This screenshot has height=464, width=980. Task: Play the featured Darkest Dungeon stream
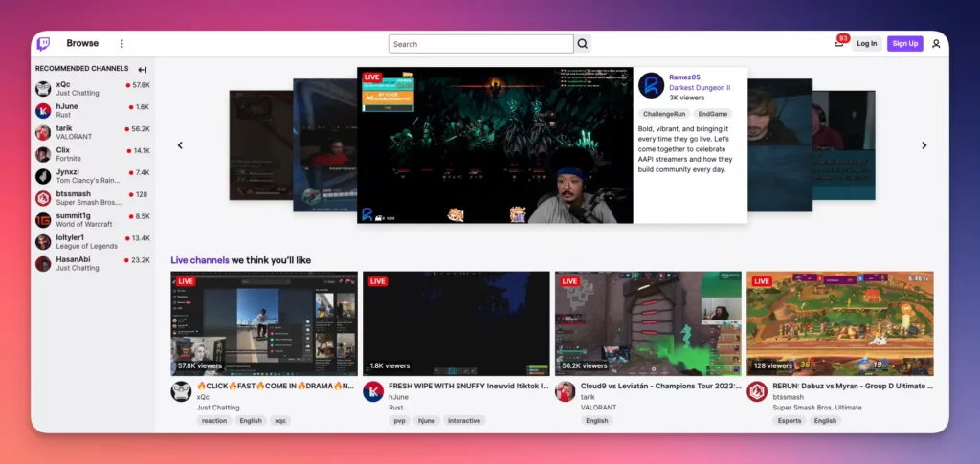click(495, 144)
